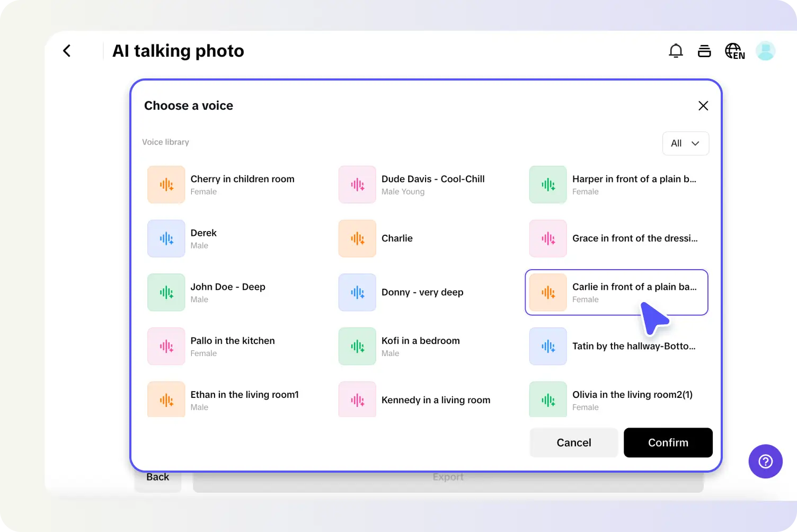
Task: Click the waveform icon beside Cherry in children room
Action: tap(166, 184)
